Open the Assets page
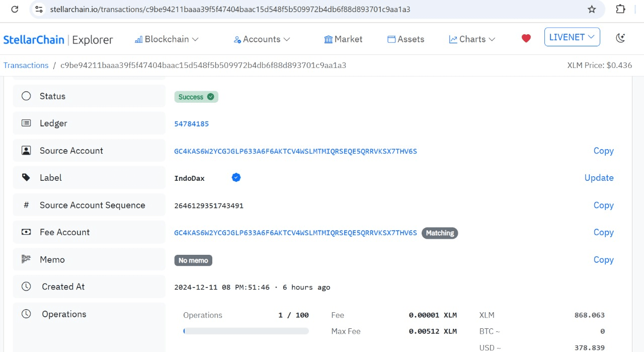The height and width of the screenshot is (352, 644). (406, 39)
